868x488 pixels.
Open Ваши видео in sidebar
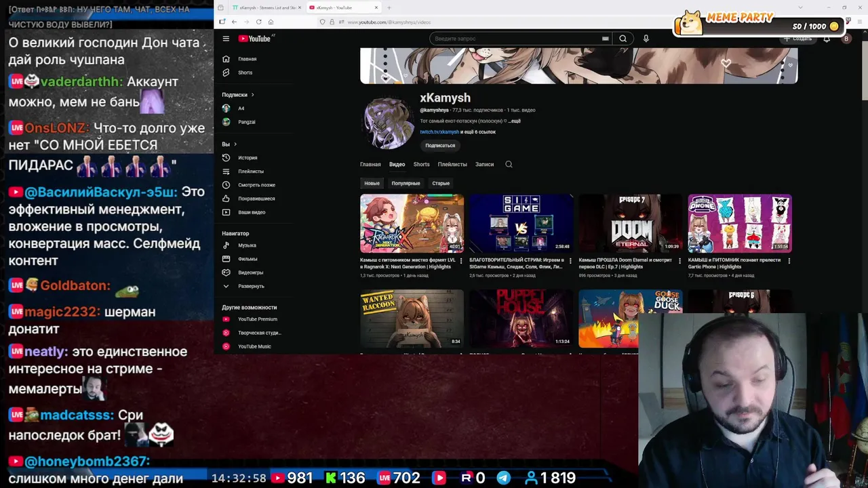(x=252, y=212)
